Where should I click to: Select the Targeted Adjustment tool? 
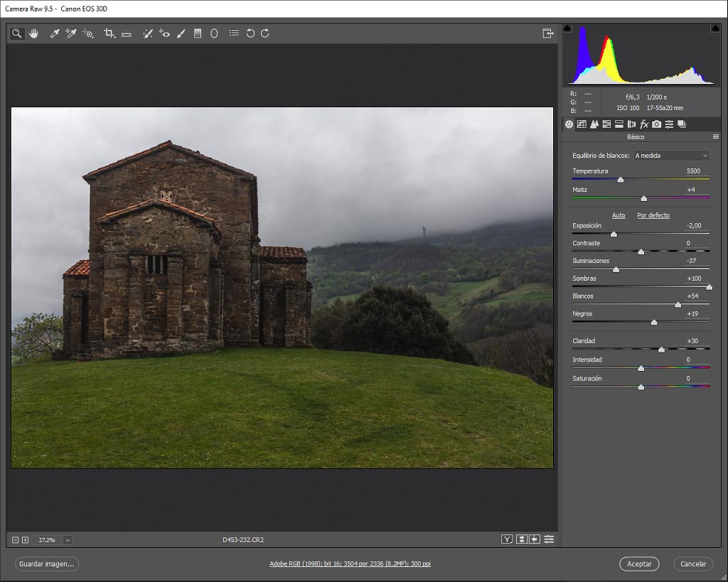pyautogui.click(x=87, y=33)
